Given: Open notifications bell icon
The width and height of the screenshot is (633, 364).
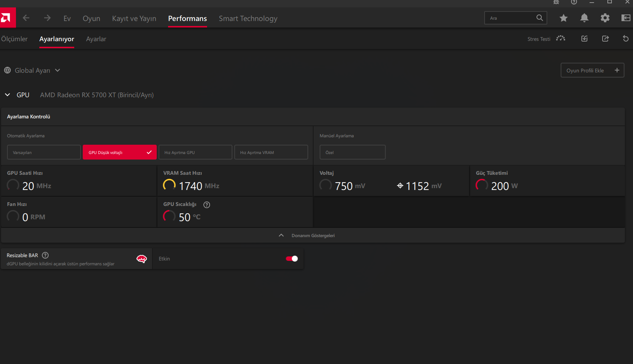Looking at the screenshot, I should [x=584, y=18].
